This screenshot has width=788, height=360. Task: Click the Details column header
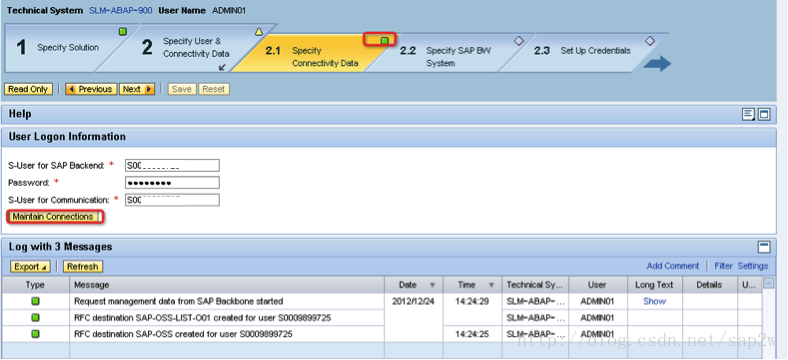tap(709, 285)
